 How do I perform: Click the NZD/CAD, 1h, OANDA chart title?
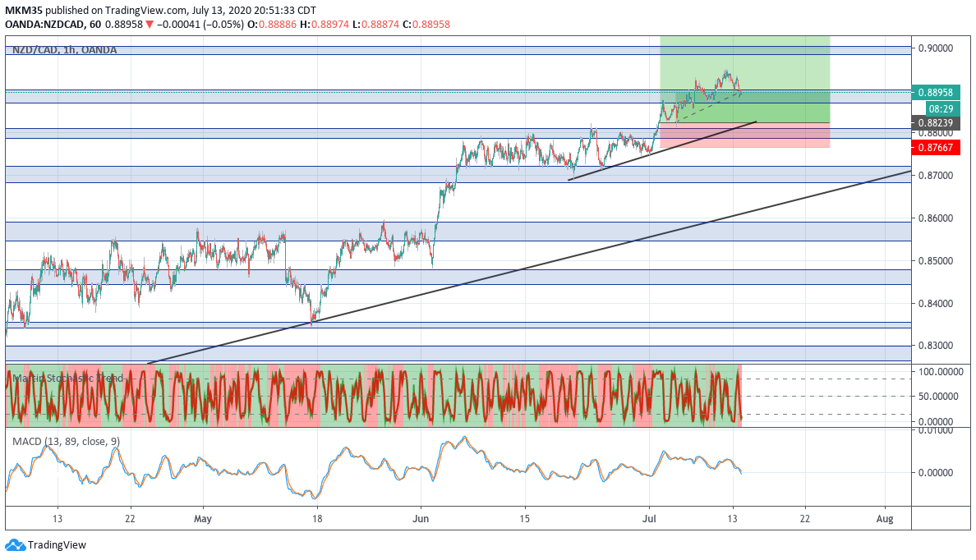tap(65, 50)
